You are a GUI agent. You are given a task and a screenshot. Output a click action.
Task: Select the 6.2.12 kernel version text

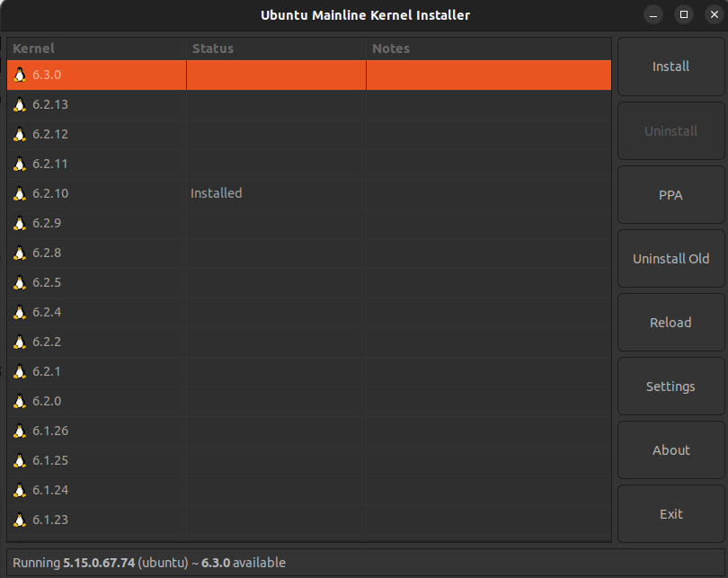tap(50, 134)
